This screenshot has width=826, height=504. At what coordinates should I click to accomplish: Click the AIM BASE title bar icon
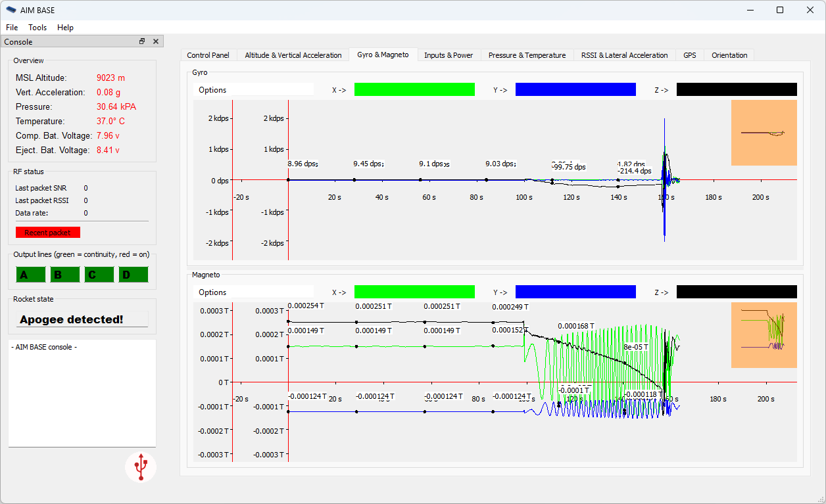11,10
